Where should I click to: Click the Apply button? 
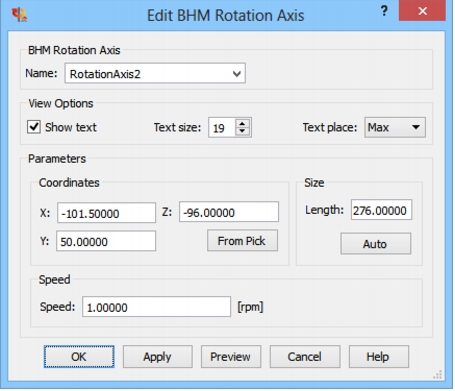(x=158, y=357)
